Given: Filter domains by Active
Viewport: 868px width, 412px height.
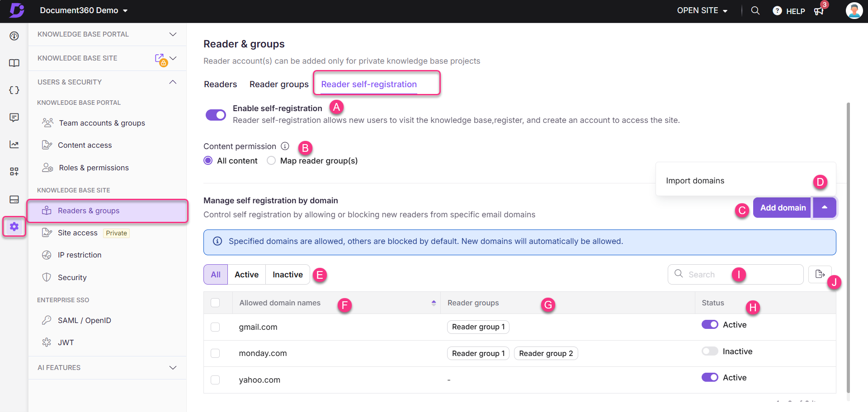Looking at the screenshot, I should (246, 275).
